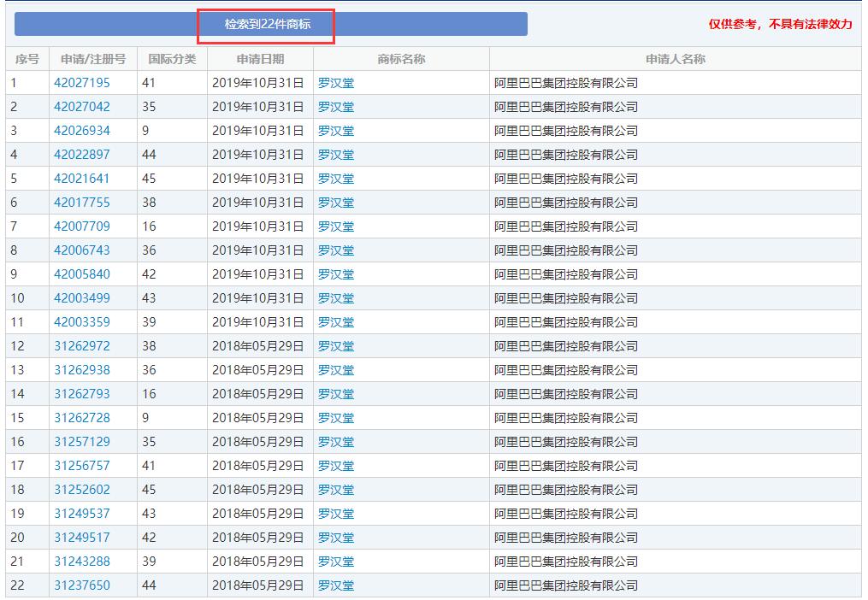Click sequence number 11
This screenshot has height=600, width=868.
click(18, 322)
